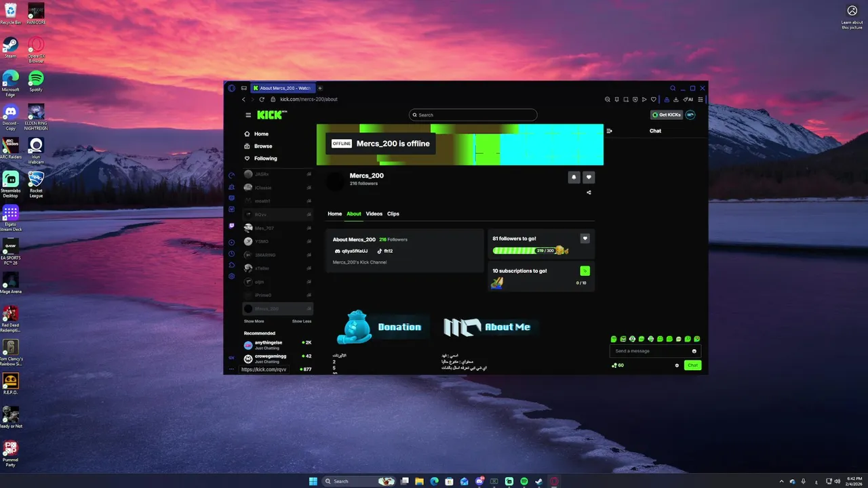Open the TikTok link fh12

point(384,251)
